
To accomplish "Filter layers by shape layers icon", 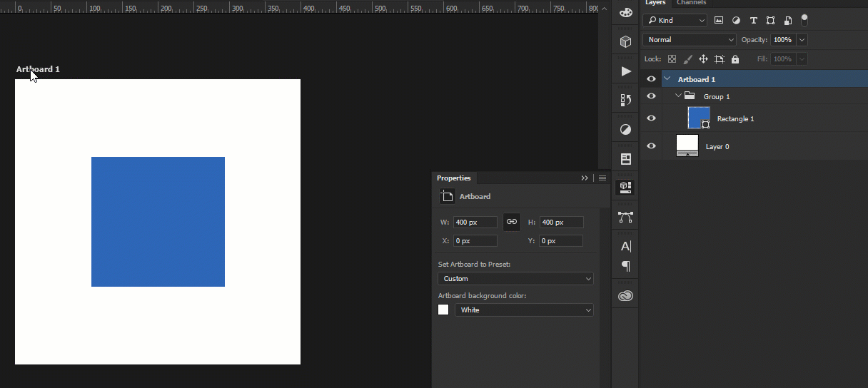I will coord(770,21).
